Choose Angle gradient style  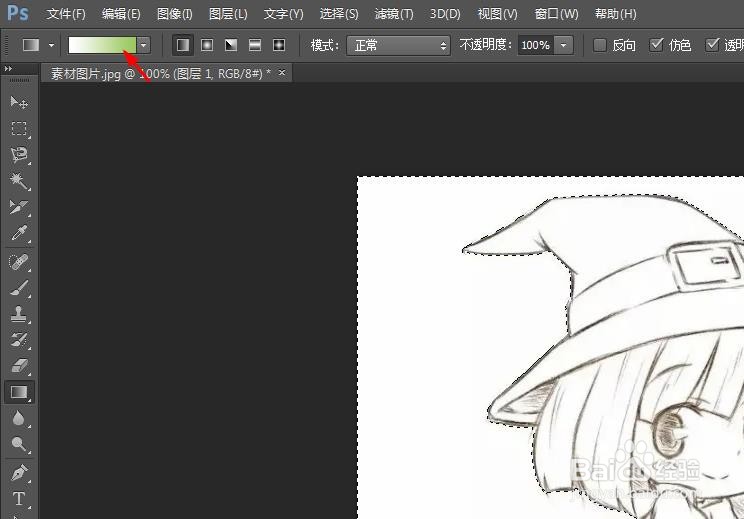[x=231, y=45]
